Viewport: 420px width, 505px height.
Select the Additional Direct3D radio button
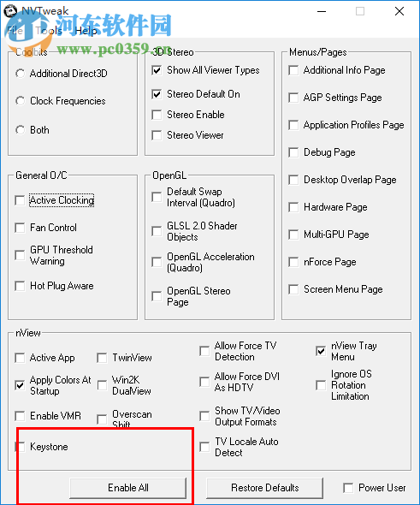[20, 74]
